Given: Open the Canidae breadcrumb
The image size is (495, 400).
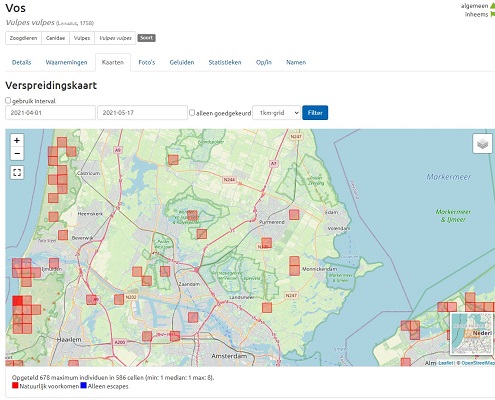Looking at the screenshot, I should tap(55, 38).
